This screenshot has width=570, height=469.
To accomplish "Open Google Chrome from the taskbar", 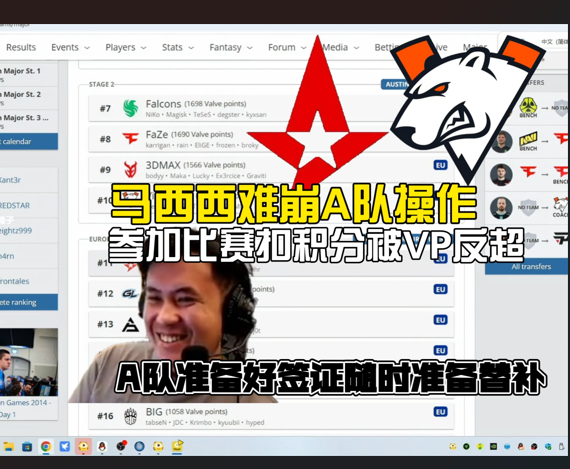I will (x=46, y=446).
